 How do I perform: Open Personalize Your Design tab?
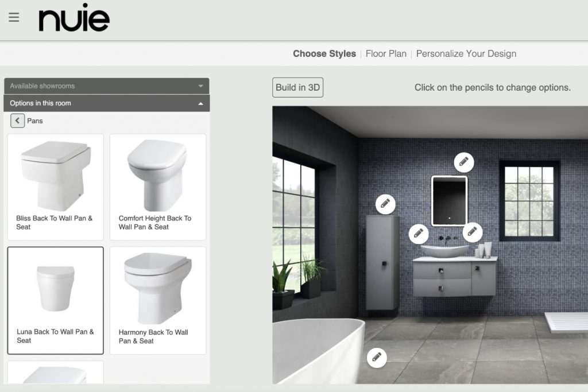pyautogui.click(x=466, y=53)
